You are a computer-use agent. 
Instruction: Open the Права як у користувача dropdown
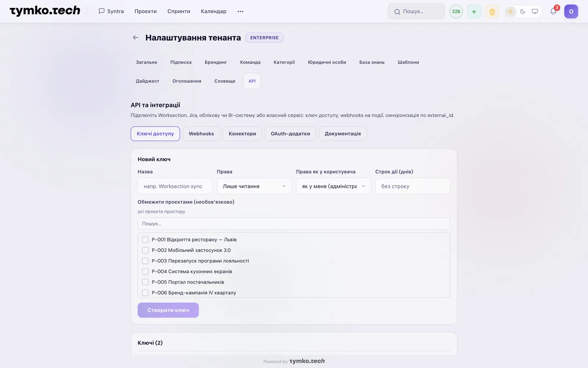click(333, 186)
